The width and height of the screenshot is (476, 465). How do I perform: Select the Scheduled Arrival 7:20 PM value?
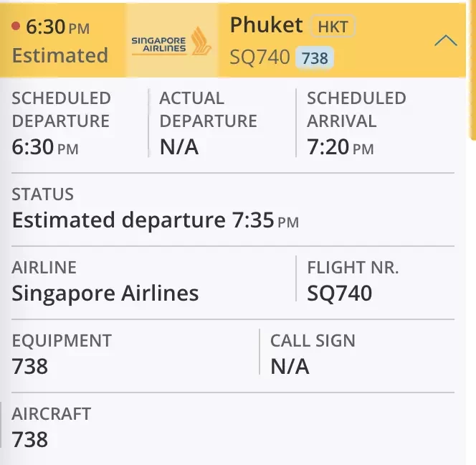341,147
